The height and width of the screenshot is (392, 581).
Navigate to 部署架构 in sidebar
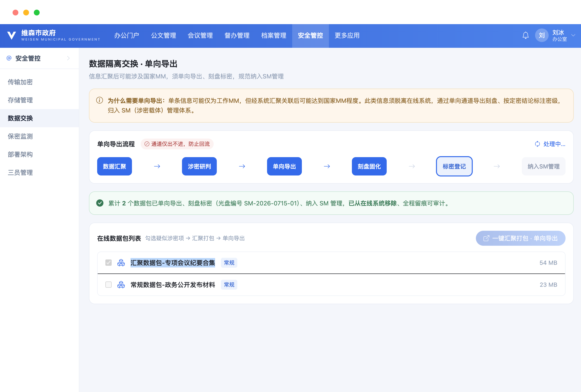pos(39,154)
